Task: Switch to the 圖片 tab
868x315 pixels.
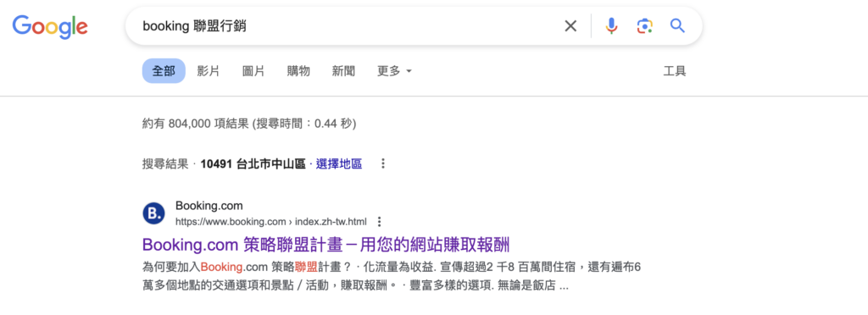Action: 253,71
